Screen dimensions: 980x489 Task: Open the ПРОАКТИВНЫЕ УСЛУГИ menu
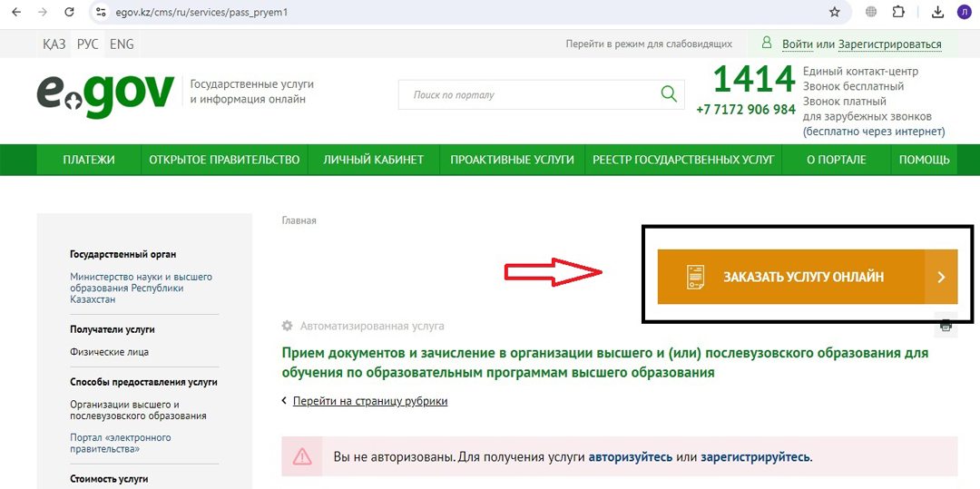(512, 160)
